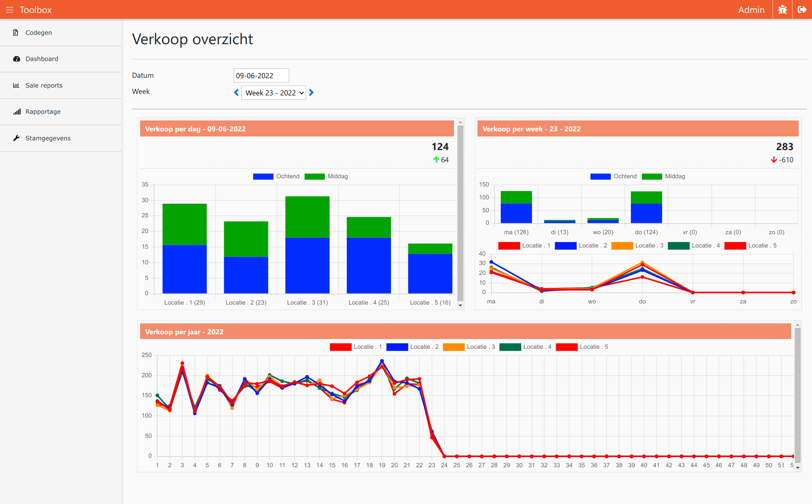Click the Verkoop overzicht page title
Viewport: 812px width, 504px height.
click(x=193, y=39)
